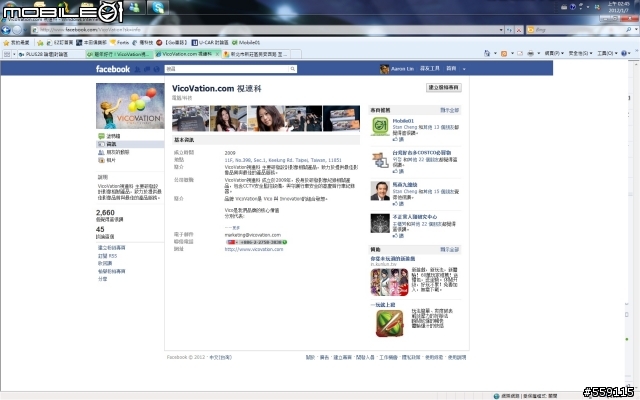Click the blue Help question mark icon

(x=624, y=53)
